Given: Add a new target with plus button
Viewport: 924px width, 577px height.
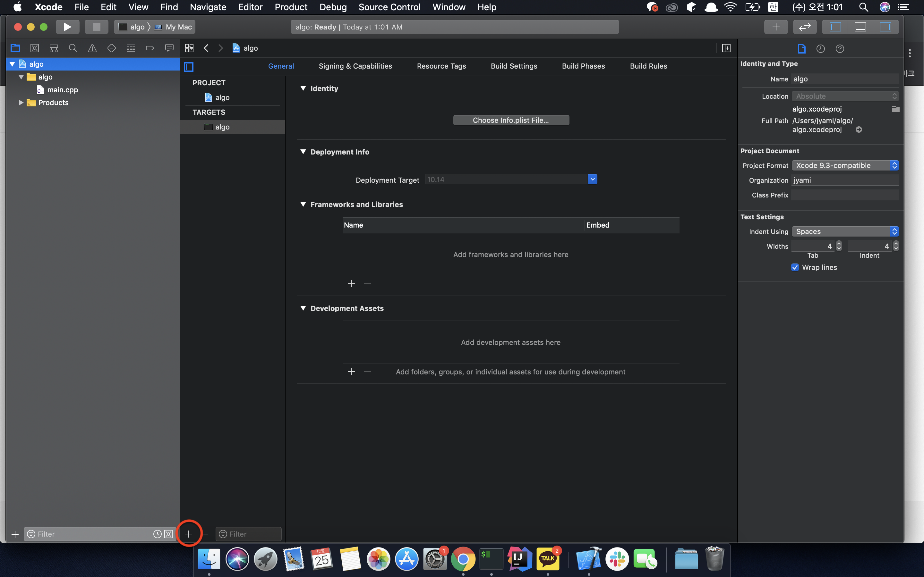Looking at the screenshot, I should pos(188,534).
